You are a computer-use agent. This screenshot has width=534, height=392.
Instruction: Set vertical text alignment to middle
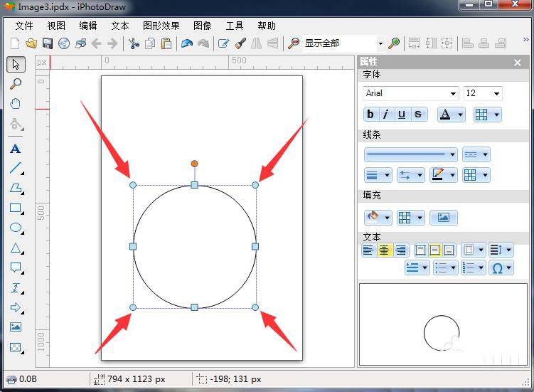(x=435, y=250)
